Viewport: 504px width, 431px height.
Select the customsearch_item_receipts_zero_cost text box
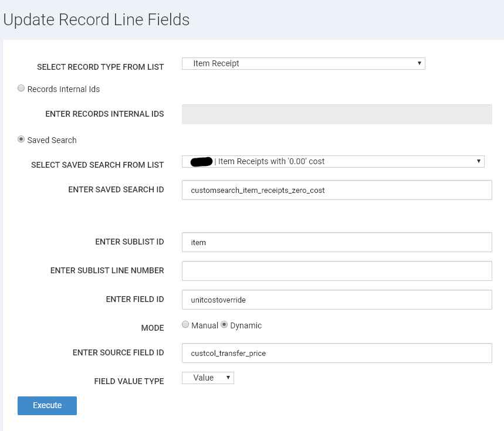(337, 189)
